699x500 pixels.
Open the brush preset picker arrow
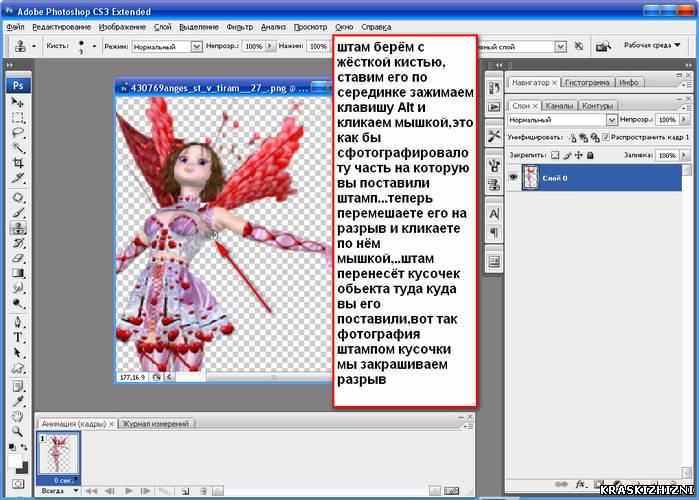[x=94, y=46]
